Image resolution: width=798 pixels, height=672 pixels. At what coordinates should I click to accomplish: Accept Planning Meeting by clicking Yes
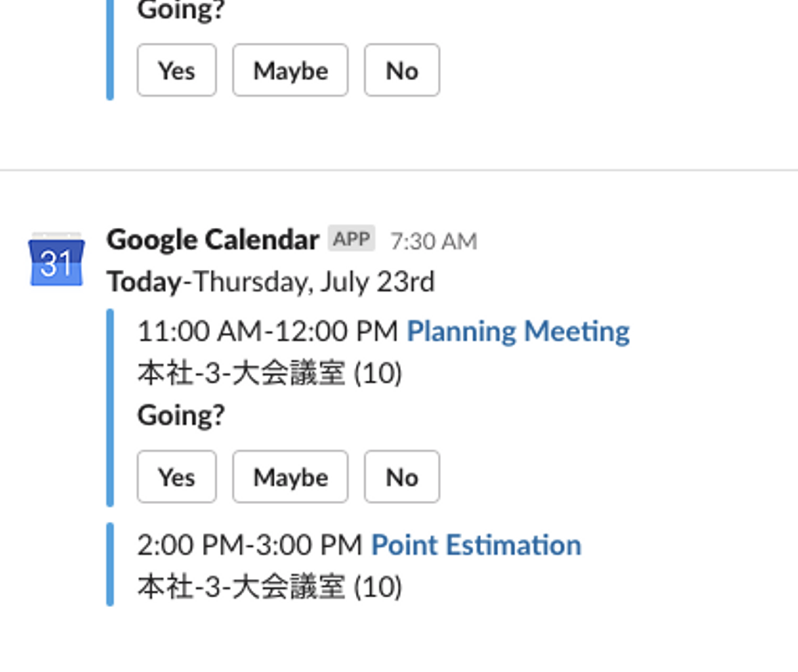coord(177,477)
